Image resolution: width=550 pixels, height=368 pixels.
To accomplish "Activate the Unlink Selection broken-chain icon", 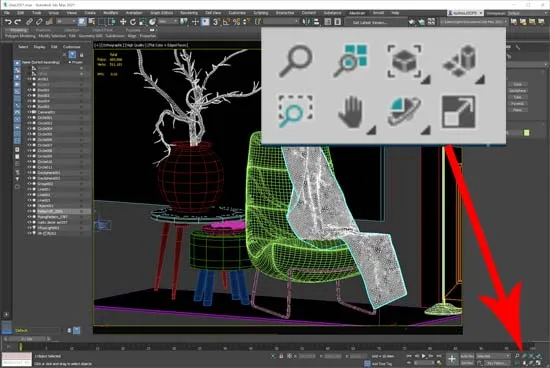I will [39, 22].
